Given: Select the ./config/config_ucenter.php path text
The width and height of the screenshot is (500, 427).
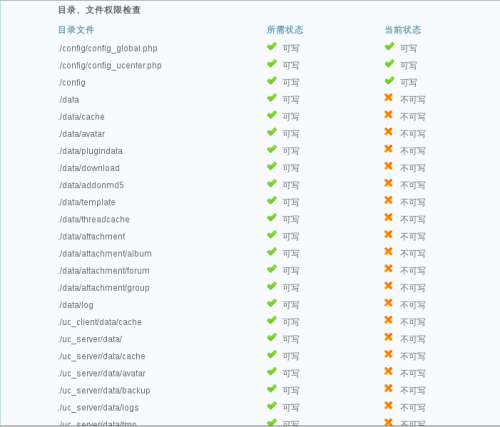Looking at the screenshot, I should point(110,66).
